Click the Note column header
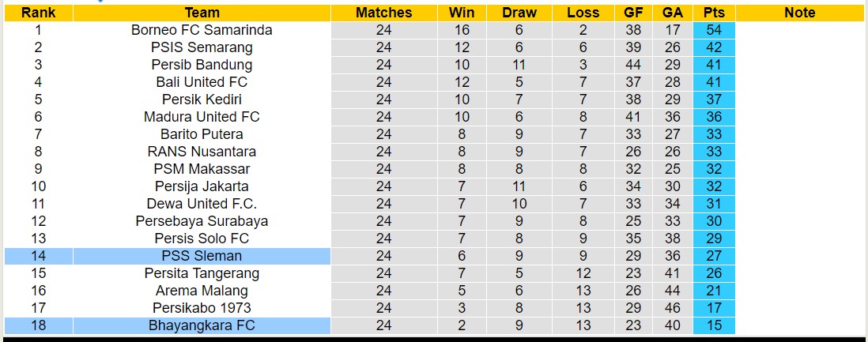The height and width of the screenshot is (342, 868). pyautogui.click(x=800, y=13)
